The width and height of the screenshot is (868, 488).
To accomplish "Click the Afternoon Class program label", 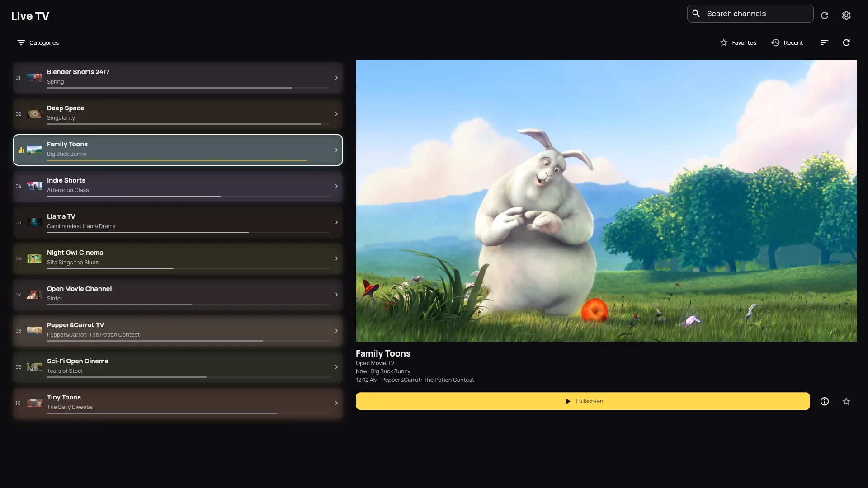I will point(68,190).
